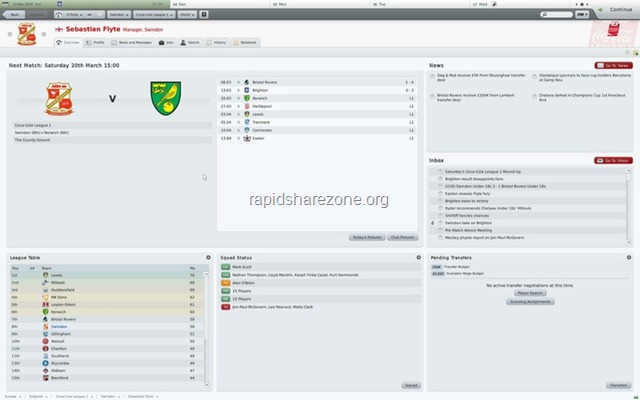Viewport: 640px width, 400px height.
Task: Expand the Swindon breadcrumb at bottom
Action: pyautogui.click(x=110, y=396)
